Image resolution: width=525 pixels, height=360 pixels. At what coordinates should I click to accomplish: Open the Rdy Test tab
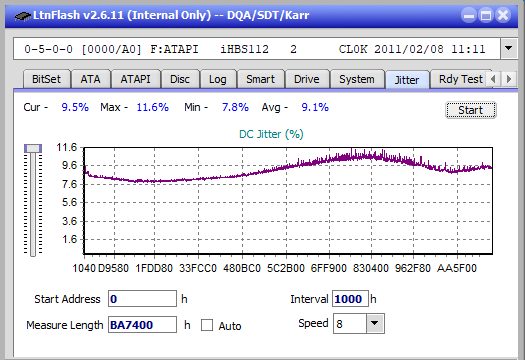pos(461,79)
